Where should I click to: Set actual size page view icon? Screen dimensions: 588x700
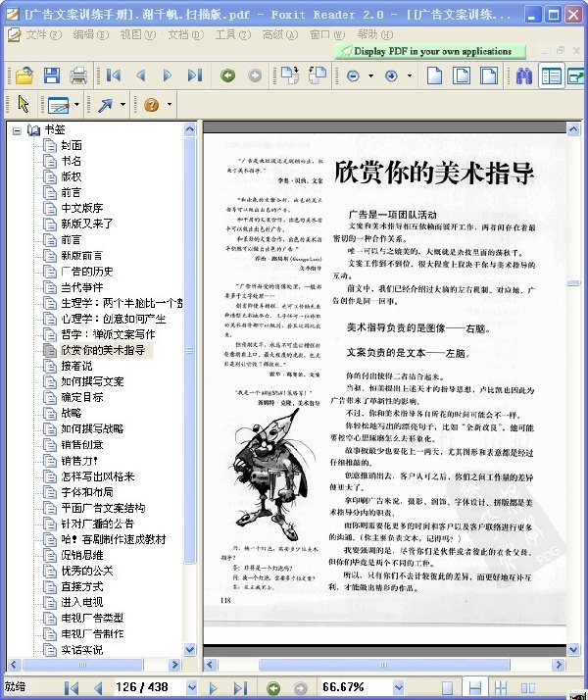434,75
